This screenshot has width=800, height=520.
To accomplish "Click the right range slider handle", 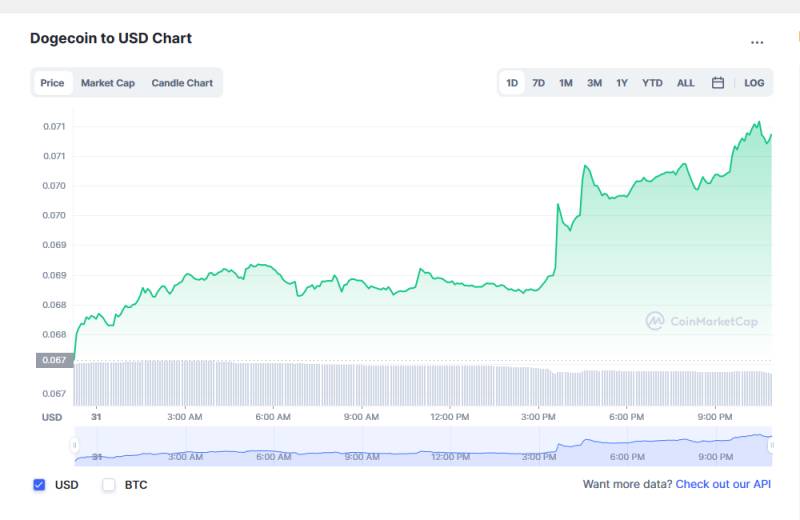I will pyautogui.click(x=771, y=445).
